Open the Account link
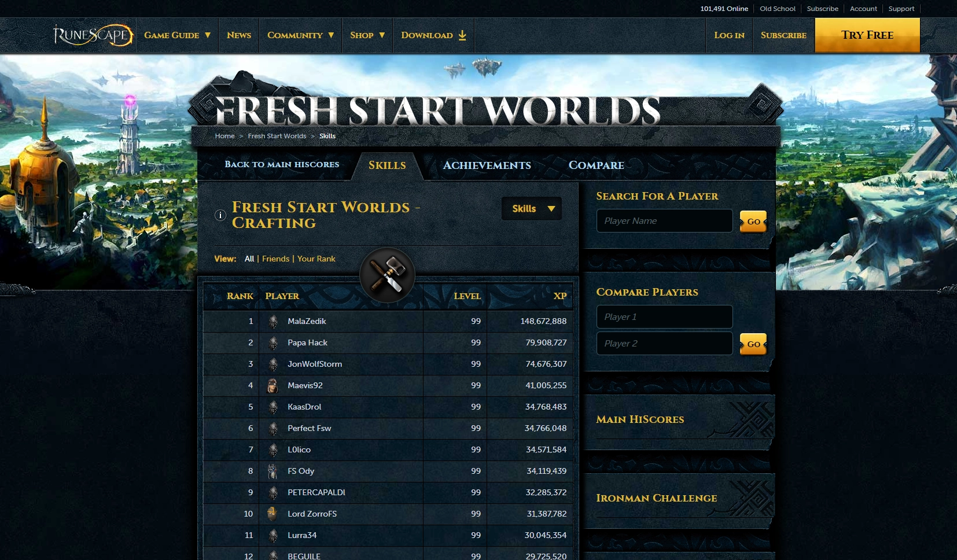957x560 pixels. (x=863, y=9)
